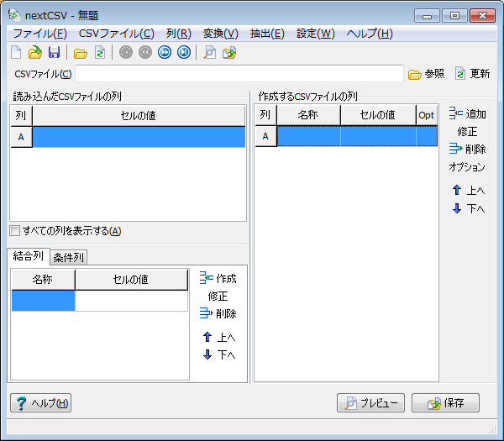Viewport: 504px width, 441px height.
Task: Click 作成 to create combined column
Action: click(x=218, y=278)
